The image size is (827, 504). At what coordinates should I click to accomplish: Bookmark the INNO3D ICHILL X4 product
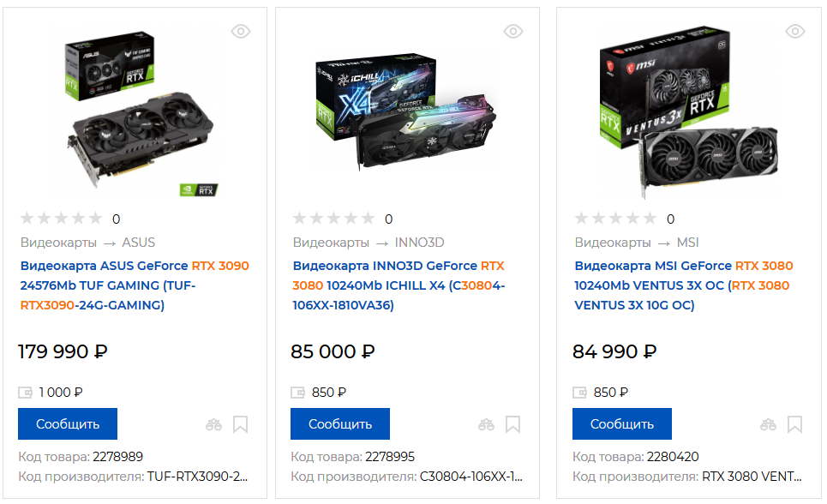(x=512, y=424)
